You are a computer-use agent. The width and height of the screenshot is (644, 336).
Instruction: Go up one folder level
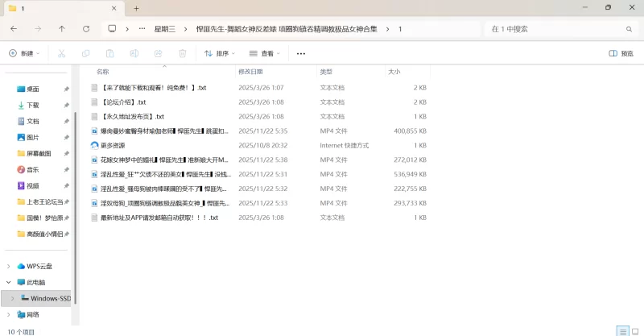coord(62,28)
